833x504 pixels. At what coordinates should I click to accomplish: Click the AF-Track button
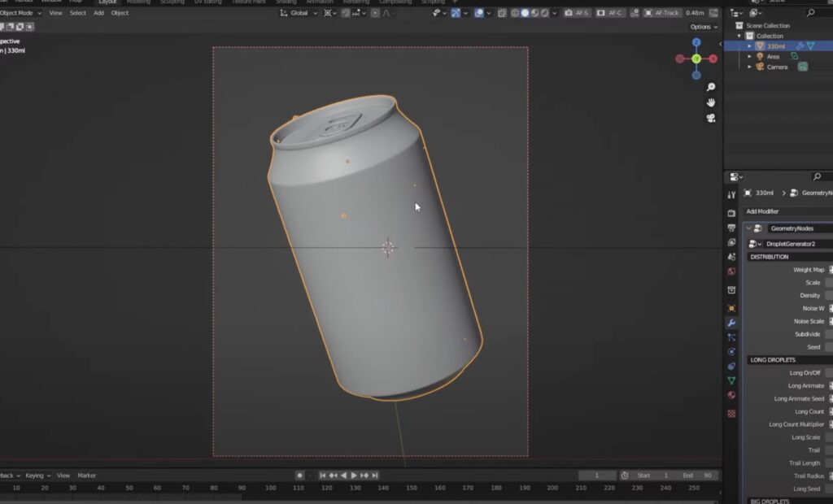click(662, 13)
